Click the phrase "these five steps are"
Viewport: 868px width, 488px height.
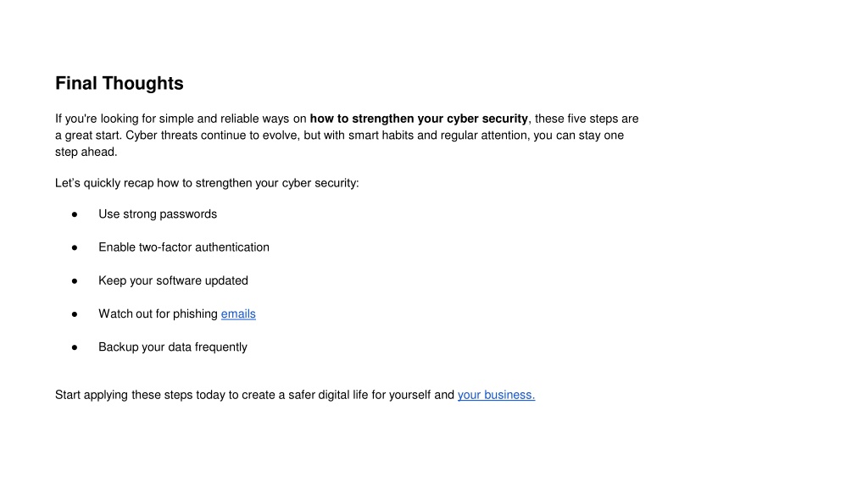[587, 119]
